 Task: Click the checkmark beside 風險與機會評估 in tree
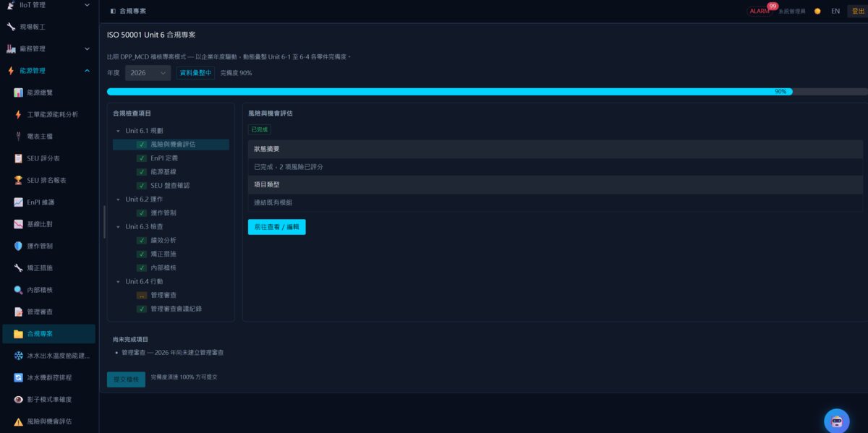point(142,145)
